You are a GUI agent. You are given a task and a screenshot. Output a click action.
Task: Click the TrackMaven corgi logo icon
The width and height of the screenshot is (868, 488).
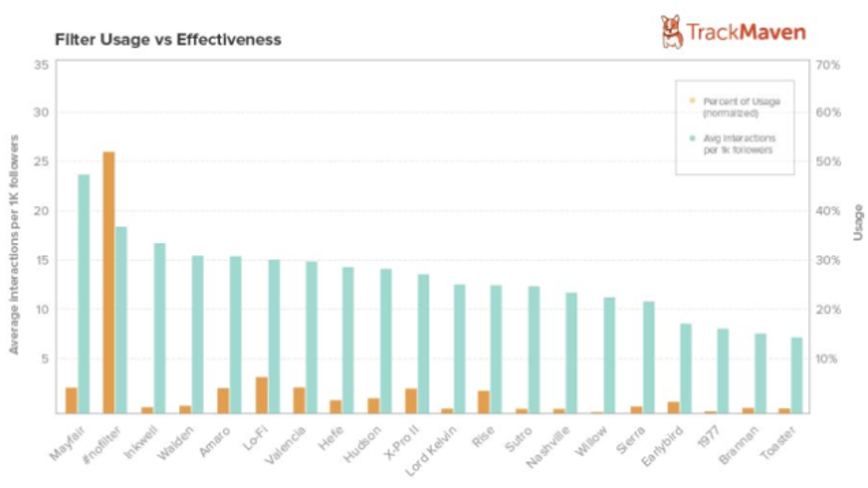tap(671, 32)
